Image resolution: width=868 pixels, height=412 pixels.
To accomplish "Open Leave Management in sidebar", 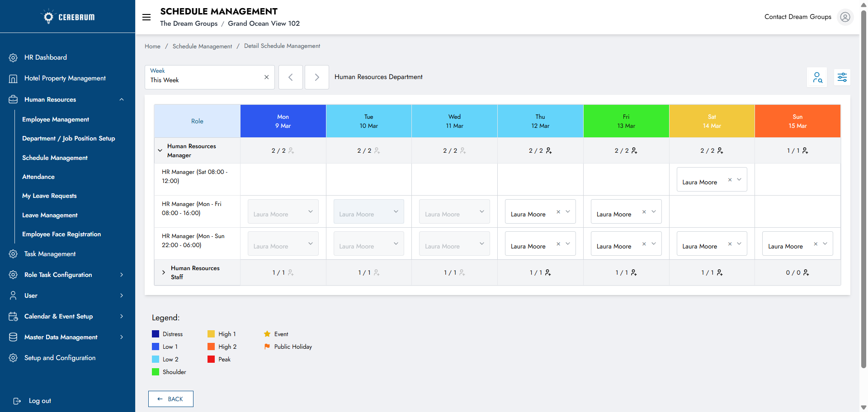I will click(50, 215).
